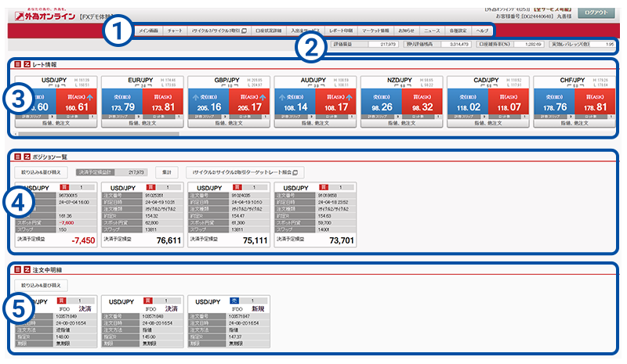Click the ログアウト button

pos(596,13)
